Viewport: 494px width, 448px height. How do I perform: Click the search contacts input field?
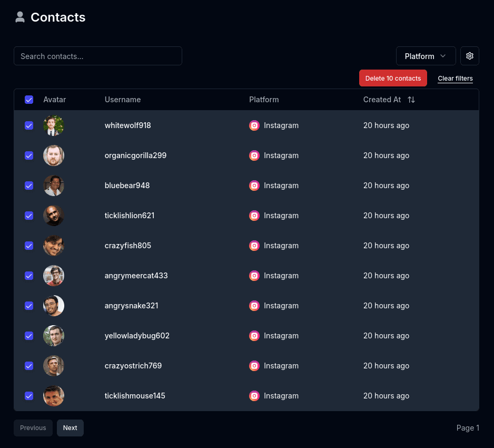coord(98,56)
